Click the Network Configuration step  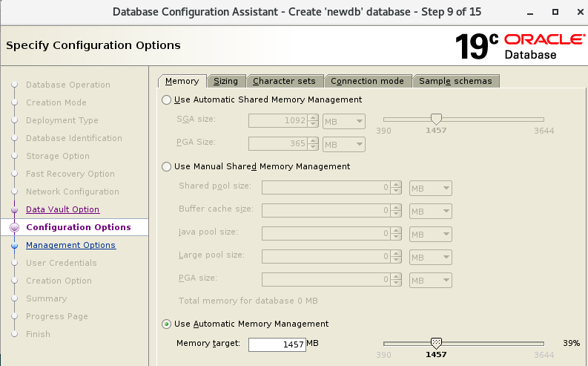73,192
